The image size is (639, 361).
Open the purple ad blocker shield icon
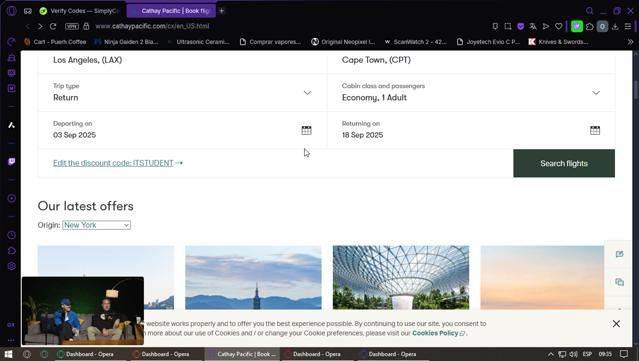point(520,26)
